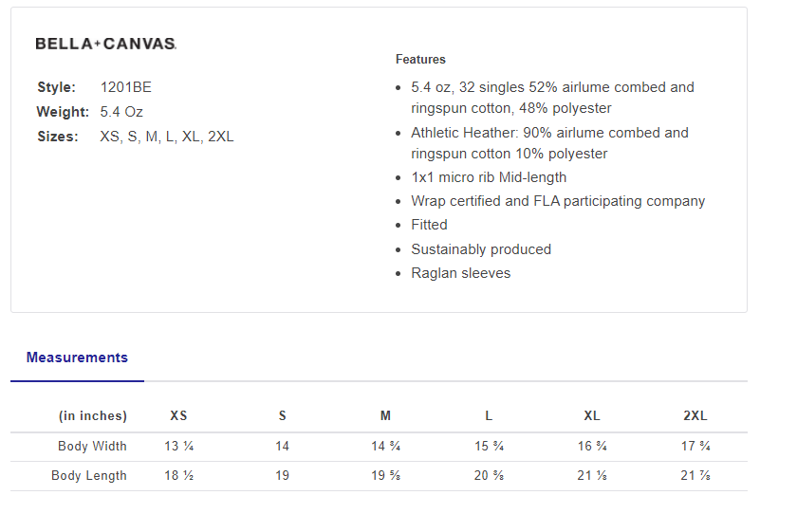Click the style number 1201BE

coord(126,87)
